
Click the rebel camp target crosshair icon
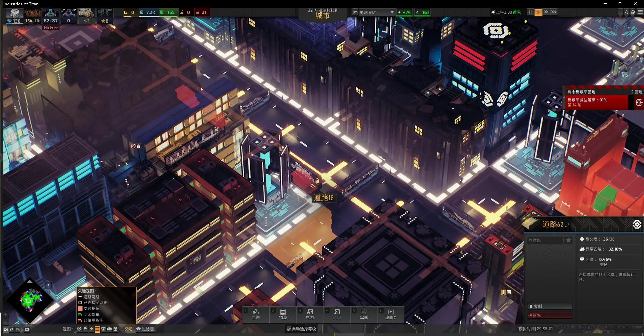[639, 102]
